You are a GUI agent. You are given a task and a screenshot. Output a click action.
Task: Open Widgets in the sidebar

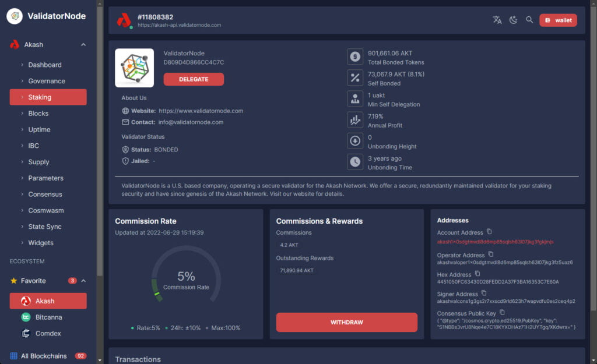coord(48,243)
